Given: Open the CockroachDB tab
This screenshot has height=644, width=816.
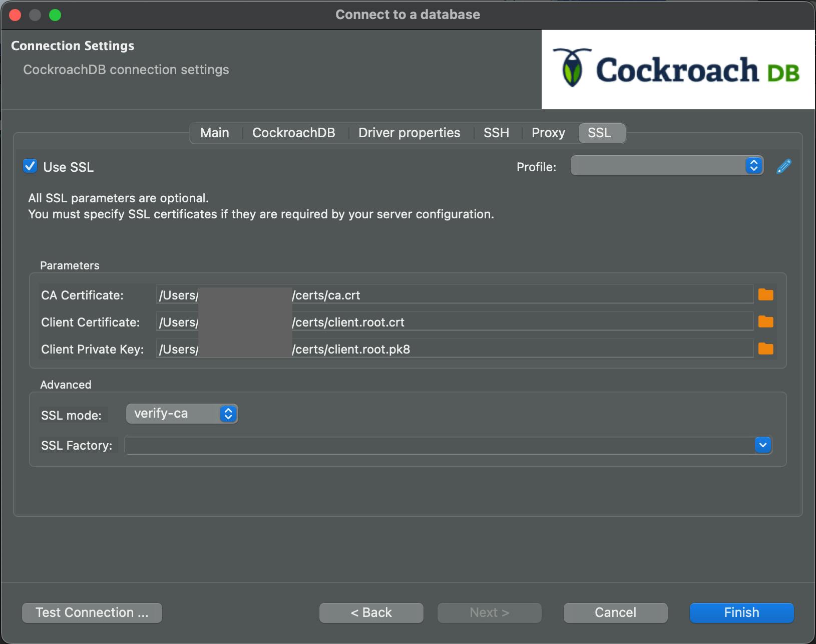Looking at the screenshot, I should pyautogui.click(x=293, y=133).
